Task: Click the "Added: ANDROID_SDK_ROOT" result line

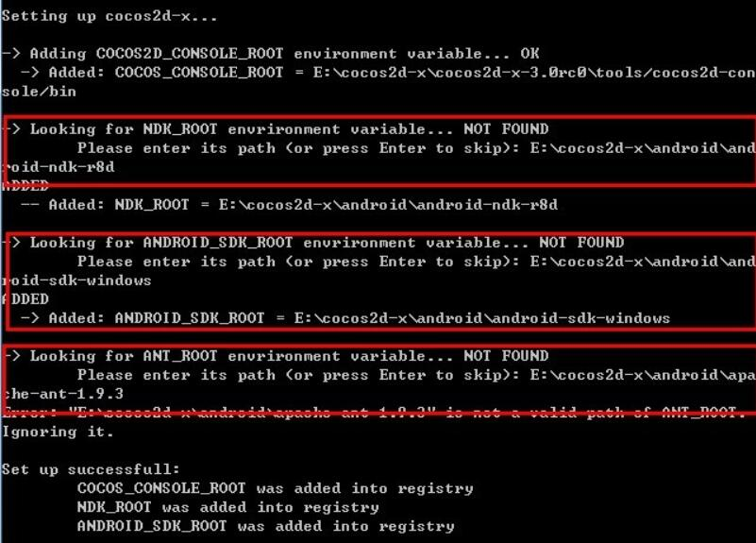Action: (345, 318)
